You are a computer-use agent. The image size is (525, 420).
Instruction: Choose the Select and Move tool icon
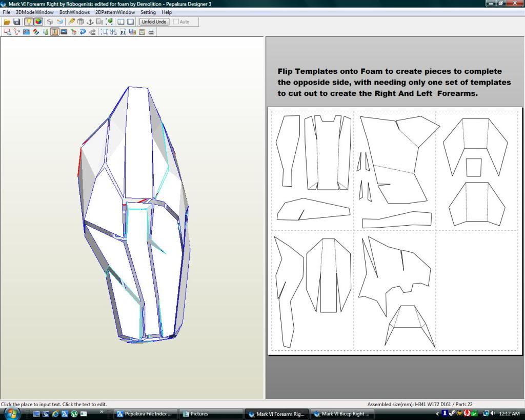(7, 32)
